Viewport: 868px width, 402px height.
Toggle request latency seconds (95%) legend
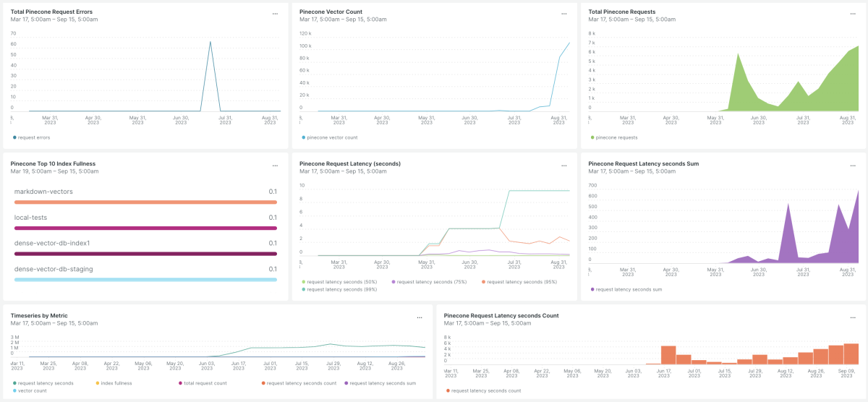coord(519,281)
